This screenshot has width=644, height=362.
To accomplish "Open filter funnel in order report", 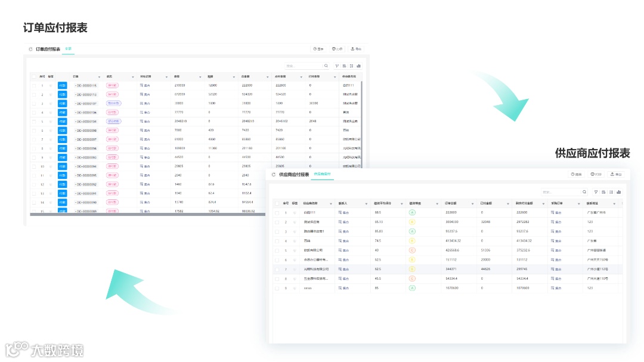I will pos(337,66).
